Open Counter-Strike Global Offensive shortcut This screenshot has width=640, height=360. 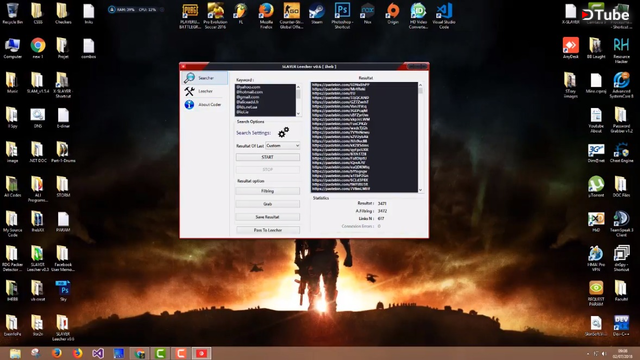[x=291, y=16]
